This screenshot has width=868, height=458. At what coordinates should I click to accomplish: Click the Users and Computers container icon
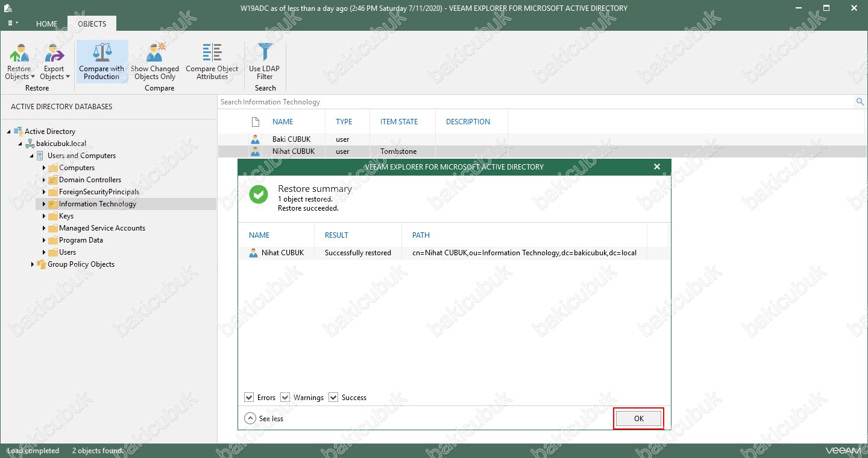click(x=40, y=155)
